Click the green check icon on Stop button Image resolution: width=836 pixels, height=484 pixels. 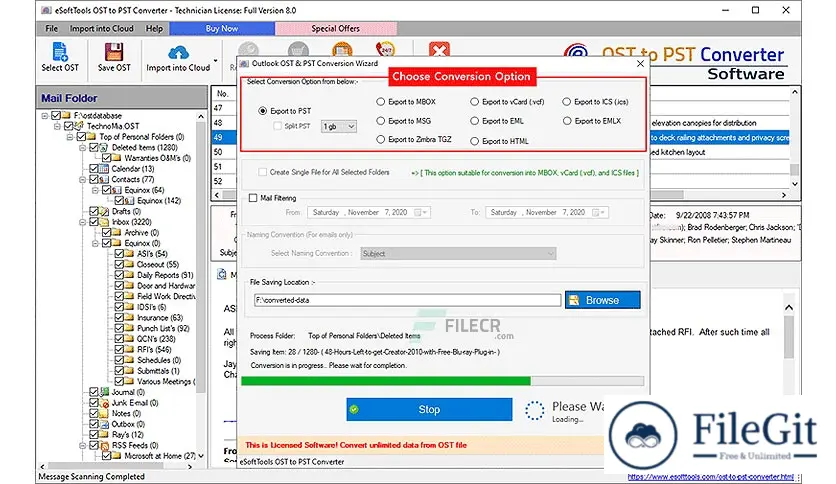point(354,409)
